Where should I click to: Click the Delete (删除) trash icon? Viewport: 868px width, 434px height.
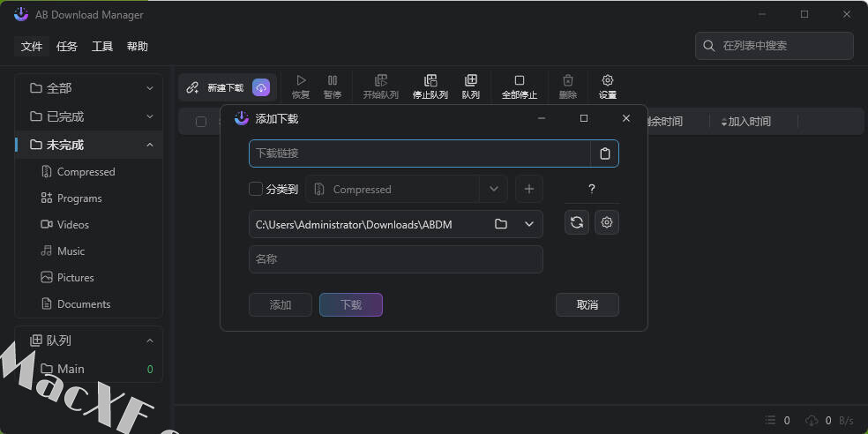pos(568,81)
